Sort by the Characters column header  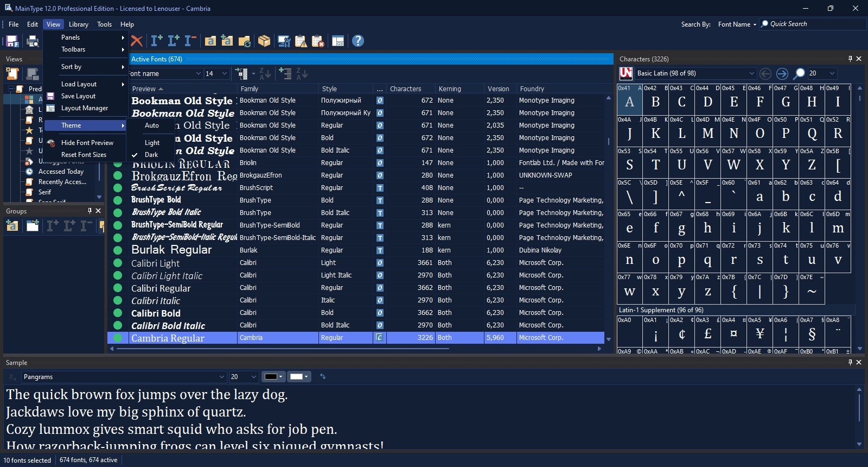tap(411, 89)
